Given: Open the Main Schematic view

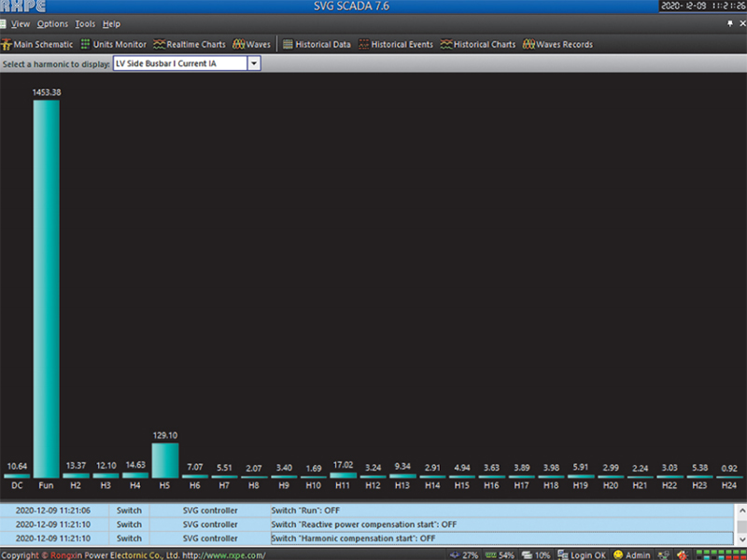Looking at the screenshot, I should (x=37, y=44).
